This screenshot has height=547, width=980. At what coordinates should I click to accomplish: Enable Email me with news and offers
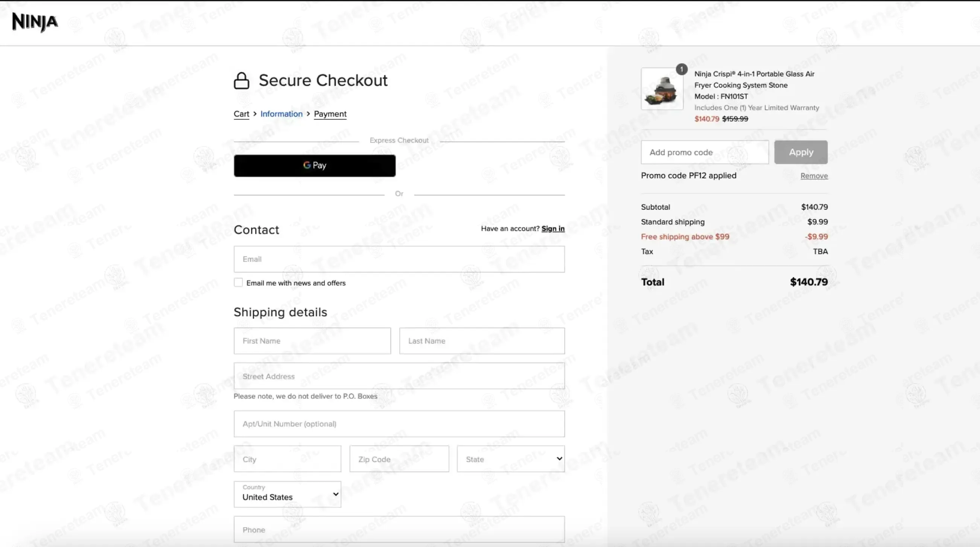(x=239, y=283)
